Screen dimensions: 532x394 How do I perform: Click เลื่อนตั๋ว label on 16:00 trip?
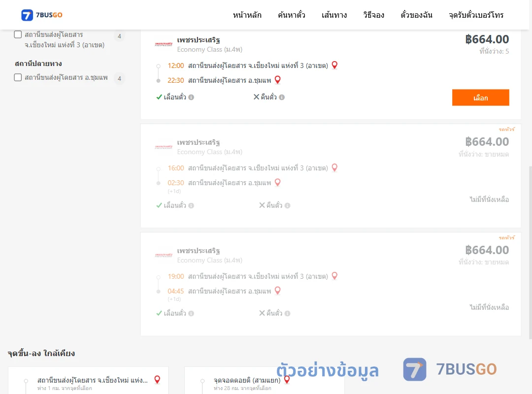tap(175, 206)
